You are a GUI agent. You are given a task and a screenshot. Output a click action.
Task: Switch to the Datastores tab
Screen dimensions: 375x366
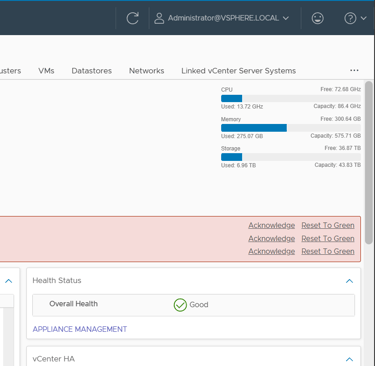pyautogui.click(x=92, y=71)
